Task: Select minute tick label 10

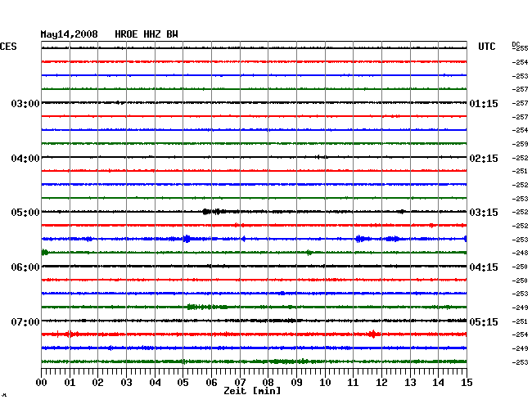Action: pyautogui.click(x=325, y=383)
